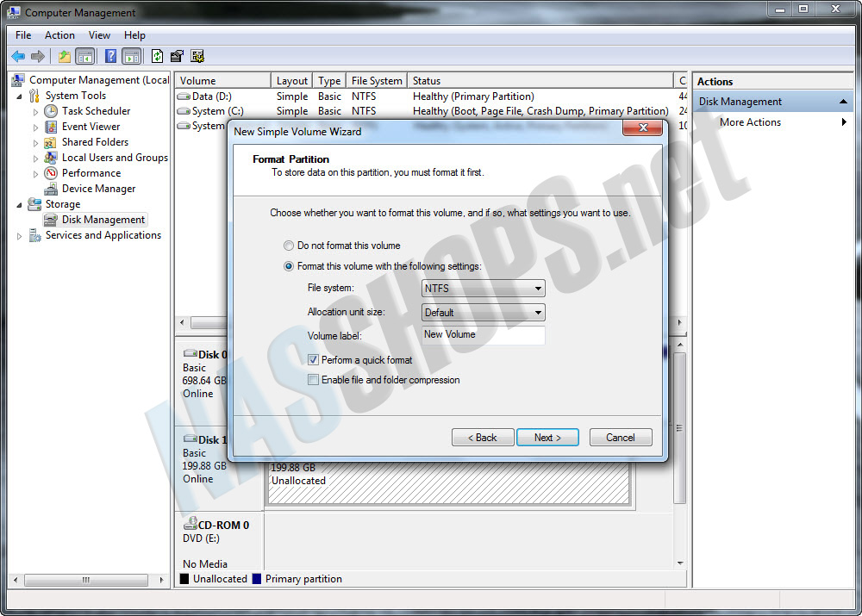Click the Device Manager icon

(x=51, y=189)
